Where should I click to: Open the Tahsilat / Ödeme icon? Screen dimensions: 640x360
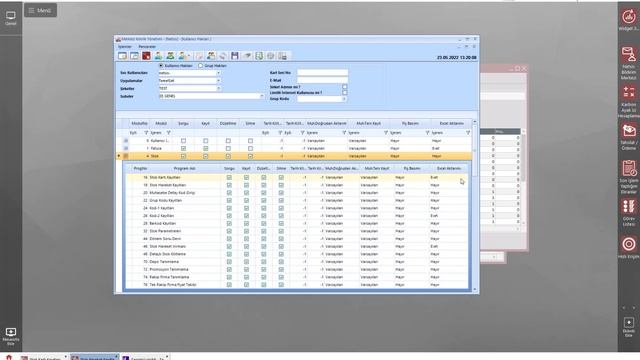pos(629,131)
